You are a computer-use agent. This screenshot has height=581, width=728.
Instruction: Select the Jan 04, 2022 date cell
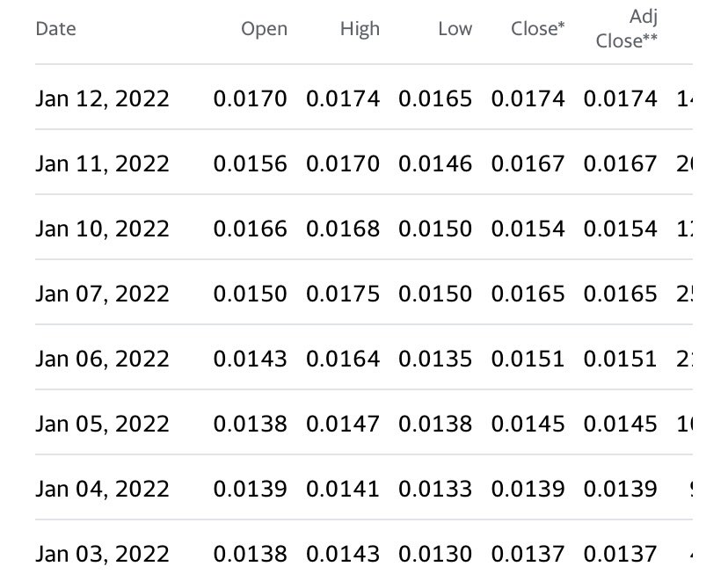coord(103,489)
